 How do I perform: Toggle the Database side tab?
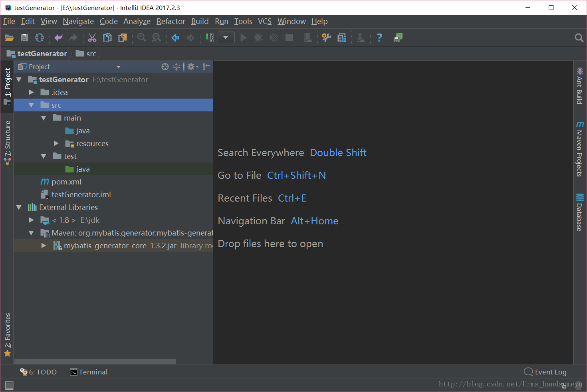click(579, 212)
